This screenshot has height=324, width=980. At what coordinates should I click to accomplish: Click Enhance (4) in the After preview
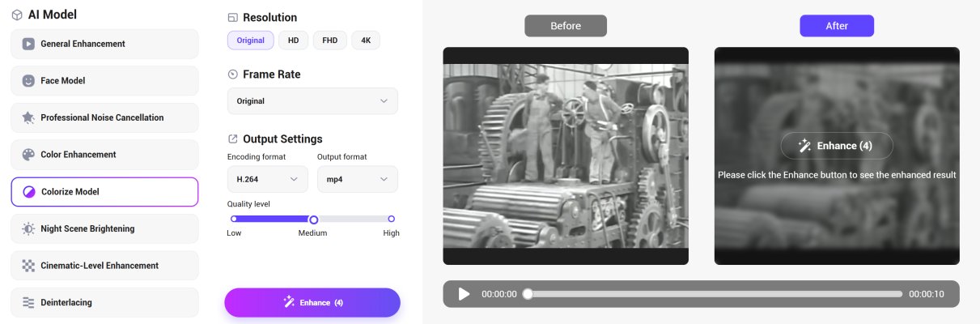pos(837,146)
